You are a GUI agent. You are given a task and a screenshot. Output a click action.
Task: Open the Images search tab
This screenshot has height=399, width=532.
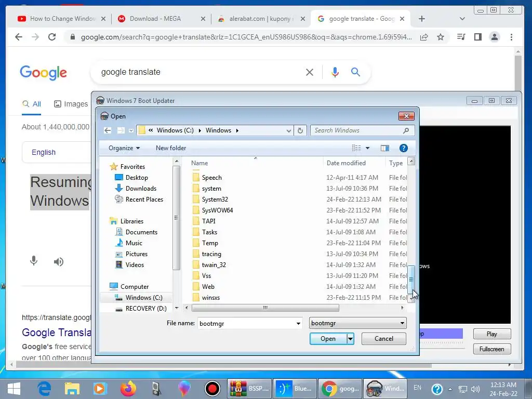coord(71,104)
